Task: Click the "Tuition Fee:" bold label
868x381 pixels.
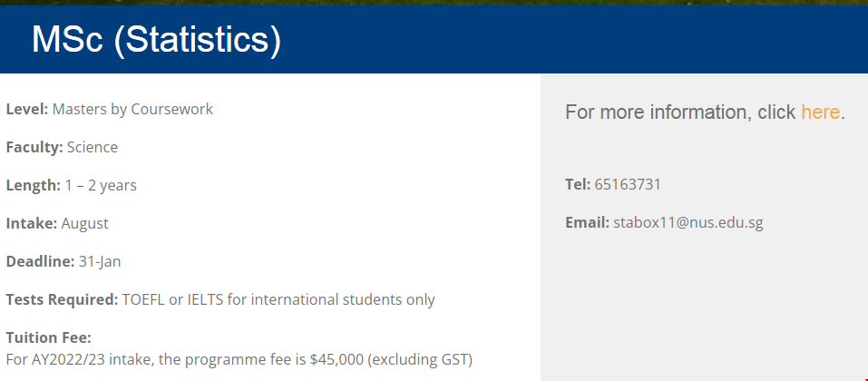Action: [x=48, y=337]
